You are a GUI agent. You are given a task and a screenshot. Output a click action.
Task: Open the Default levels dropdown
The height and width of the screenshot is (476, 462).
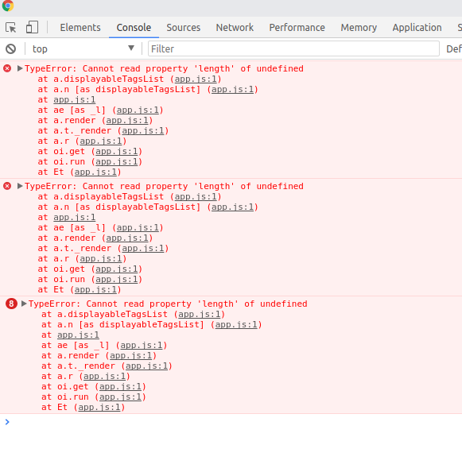pos(454,49)
